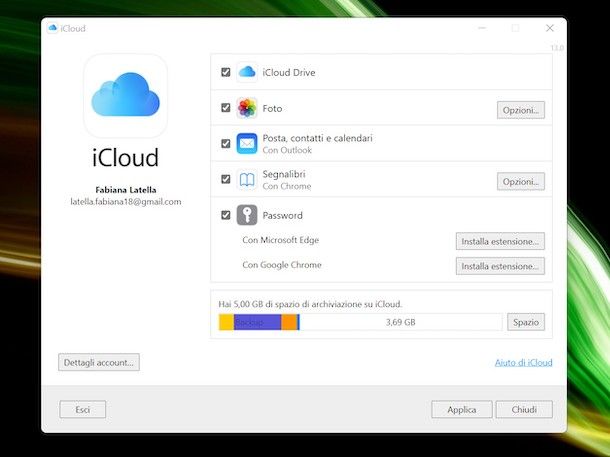The width and height of the screenshot is (610, 457).
Task: Click the 'Con Microsoft Edge' label
Action: click(x=280, y=240)
